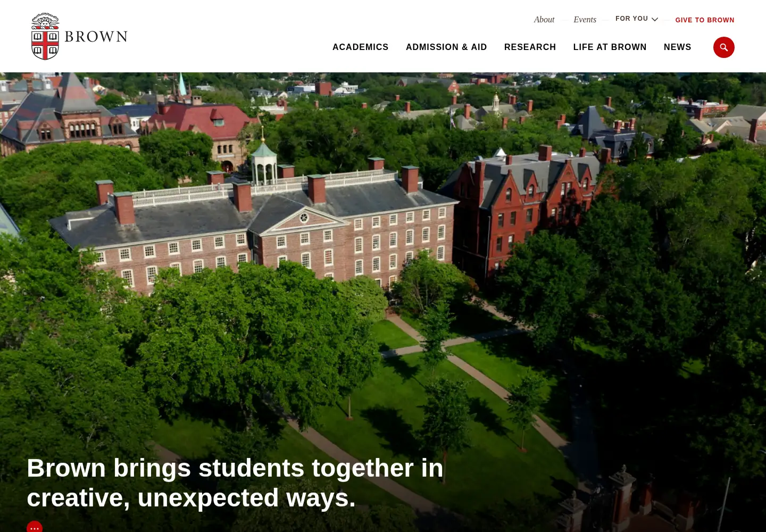
Task: Click the BROWN wordmark text
Action: coord(96,37)
